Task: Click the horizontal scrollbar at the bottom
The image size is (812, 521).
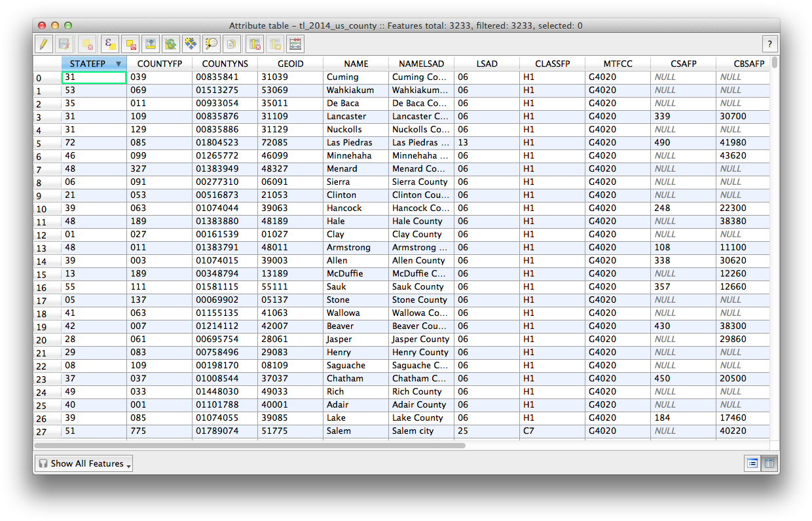Action: pos(249,446)
